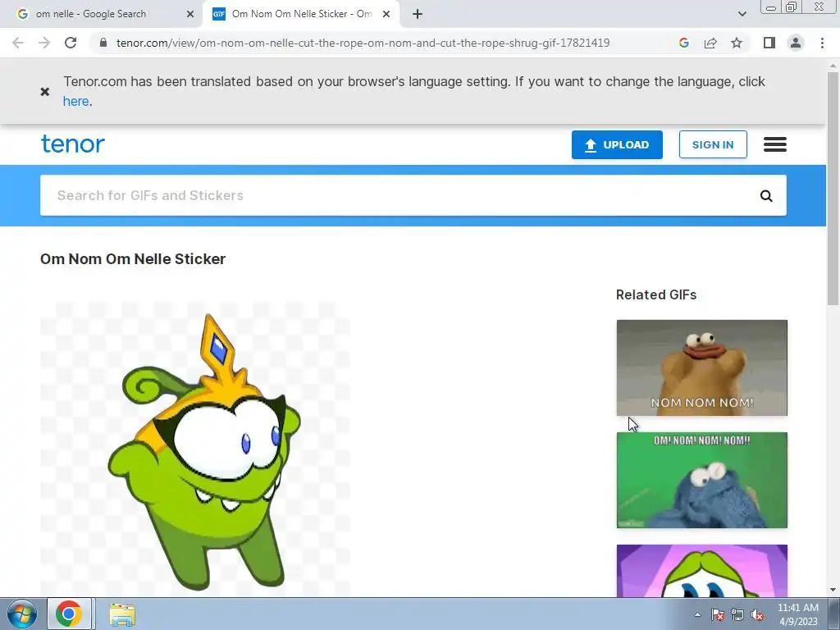Open a new browser tab
This screenshot has height=630, width=840.
(418, 14)
